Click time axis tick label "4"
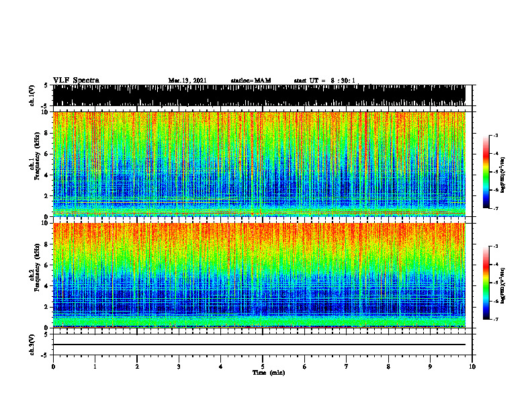This screenshot has height=411, width=532. tap(221, 367)
